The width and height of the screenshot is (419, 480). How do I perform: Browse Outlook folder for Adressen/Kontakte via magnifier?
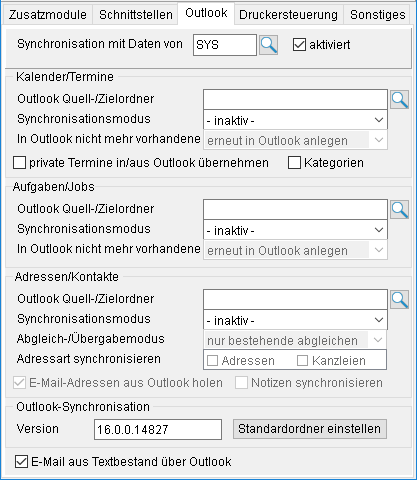coord(400,300)
